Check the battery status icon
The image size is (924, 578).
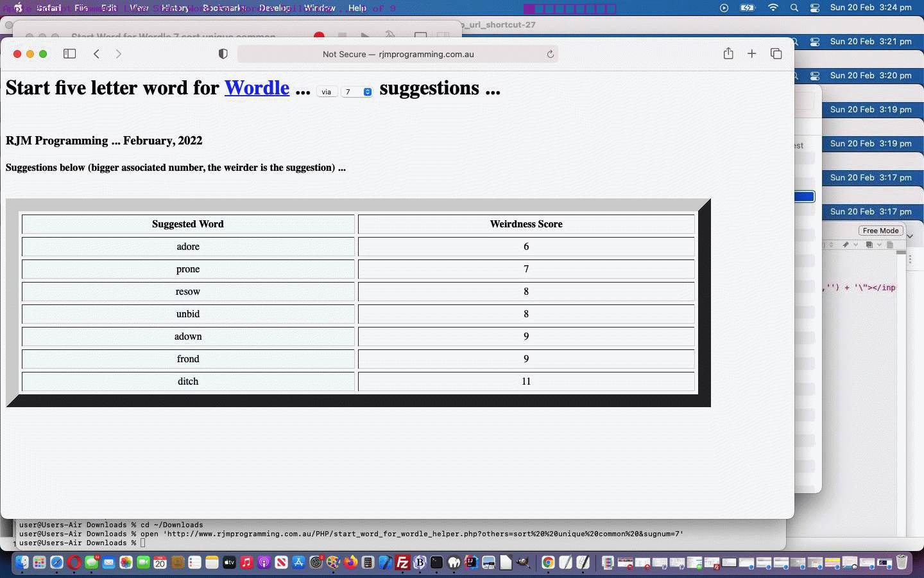748,8
